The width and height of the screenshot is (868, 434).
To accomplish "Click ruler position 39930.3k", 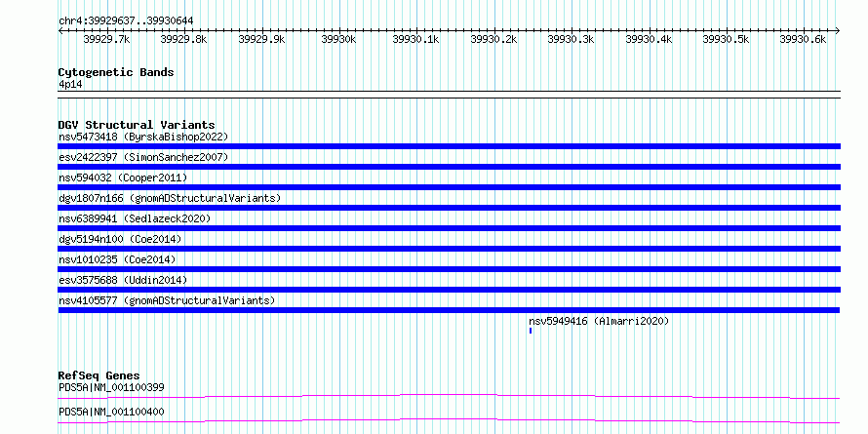I will 571,39.
